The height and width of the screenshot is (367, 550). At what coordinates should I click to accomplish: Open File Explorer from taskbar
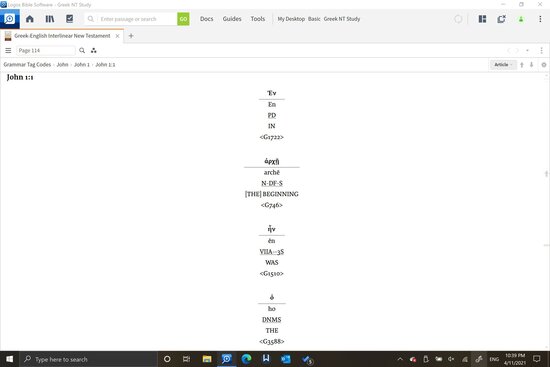[x=207, y=359]
